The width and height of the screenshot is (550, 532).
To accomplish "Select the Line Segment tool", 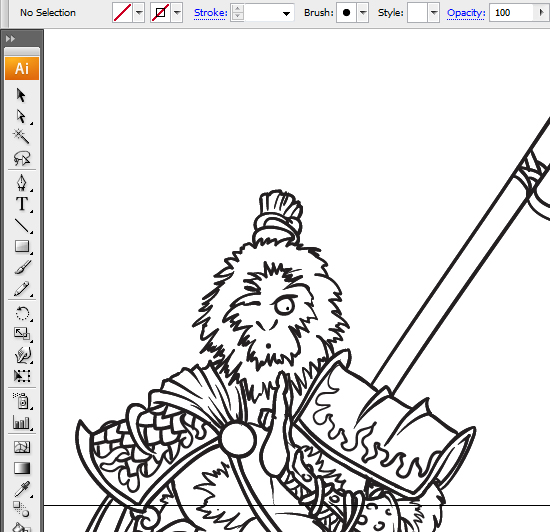I will coord(22,226).
